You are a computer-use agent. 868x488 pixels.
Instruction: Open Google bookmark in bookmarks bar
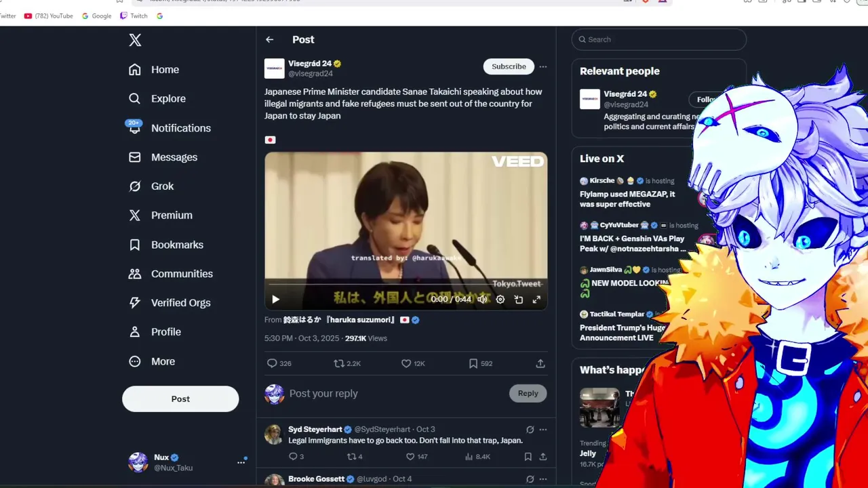click(97, 16)
